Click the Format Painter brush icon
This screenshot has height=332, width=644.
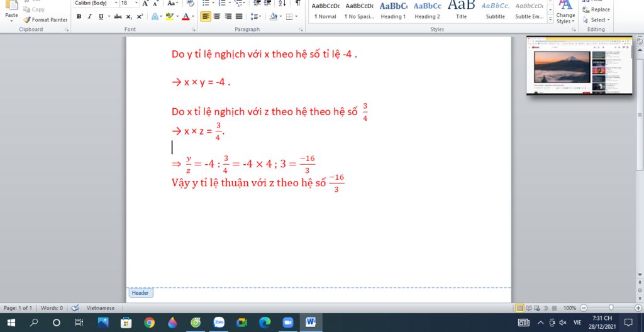(x=26, y=19)
